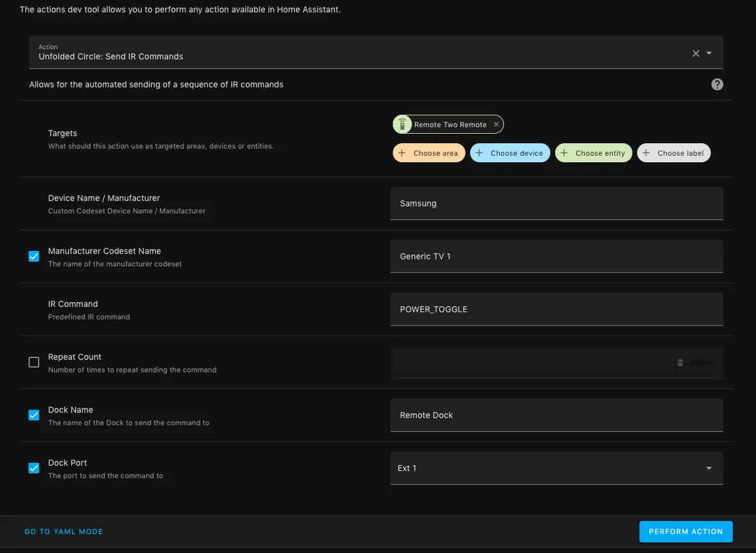Viewport: 756px width, 553px height.
Task: Click the Unfolded Circle: Send IR Commands field
Action: (376, 52)
